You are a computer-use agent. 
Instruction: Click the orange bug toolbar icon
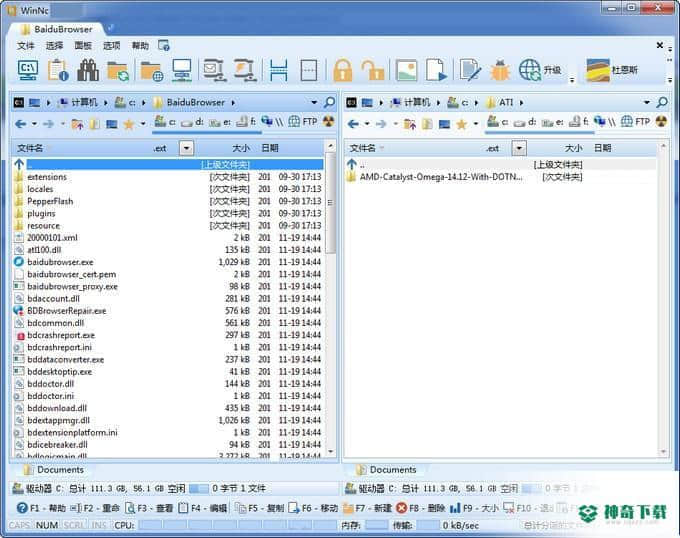tap(500, 70)
